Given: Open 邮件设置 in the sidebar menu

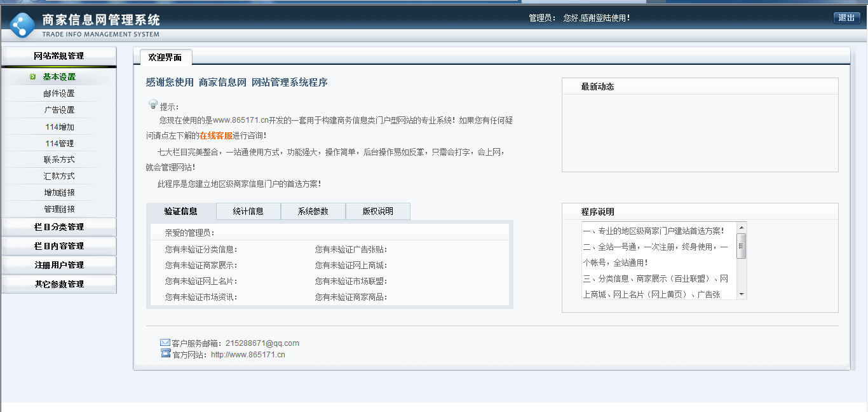Looking at the screenshot, I should [x=59, y=92].
